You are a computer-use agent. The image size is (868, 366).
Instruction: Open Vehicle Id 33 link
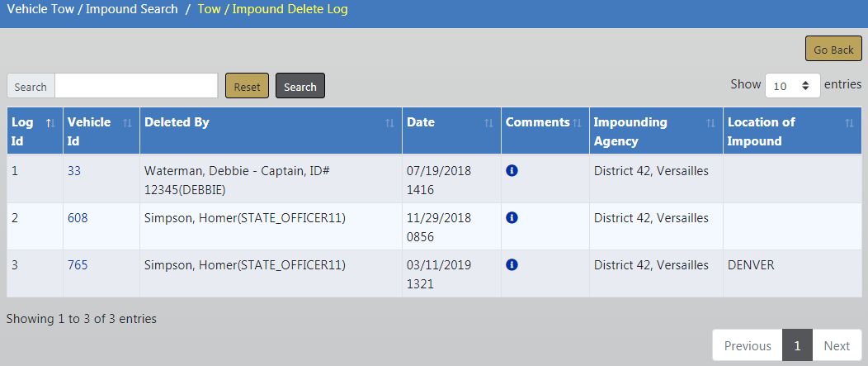point(74,171)
